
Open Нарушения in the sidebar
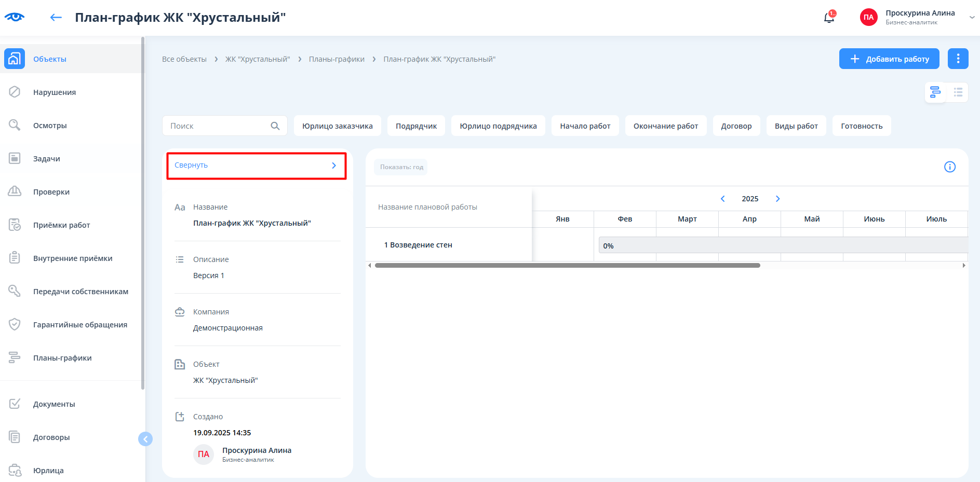(55, 92)
